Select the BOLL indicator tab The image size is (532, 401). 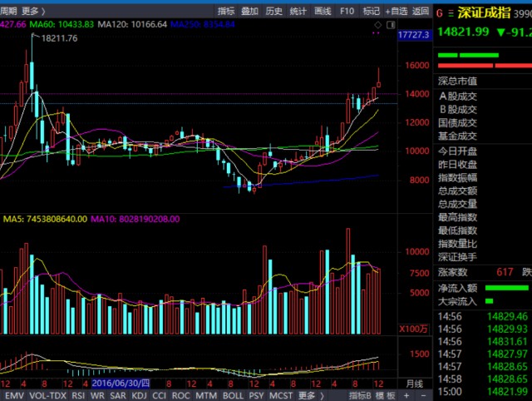pyautogui.click(x=232, y=395)
